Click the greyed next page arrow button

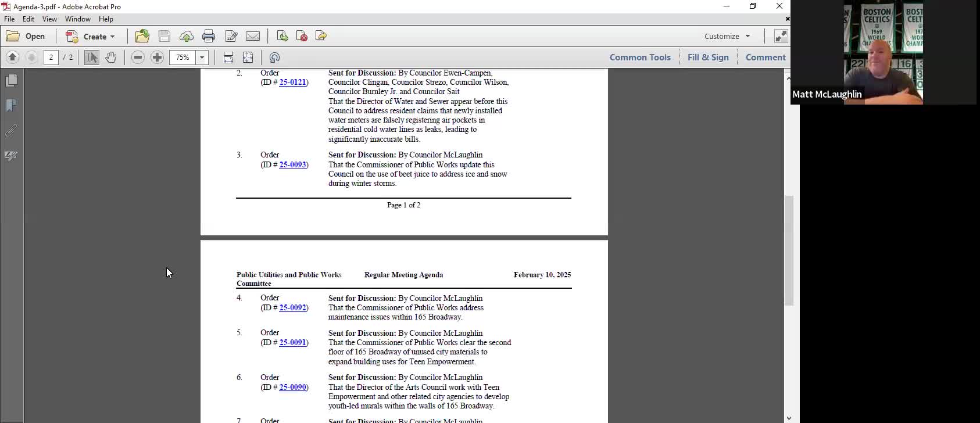pyautogui.click(x=32, y=57)
